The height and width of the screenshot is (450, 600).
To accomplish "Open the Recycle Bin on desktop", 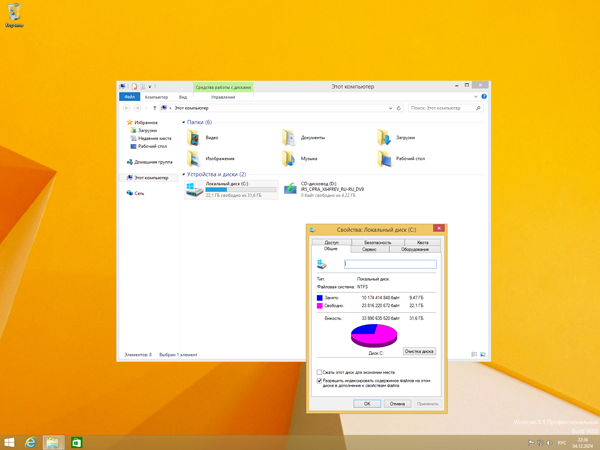I will (14, 15).
